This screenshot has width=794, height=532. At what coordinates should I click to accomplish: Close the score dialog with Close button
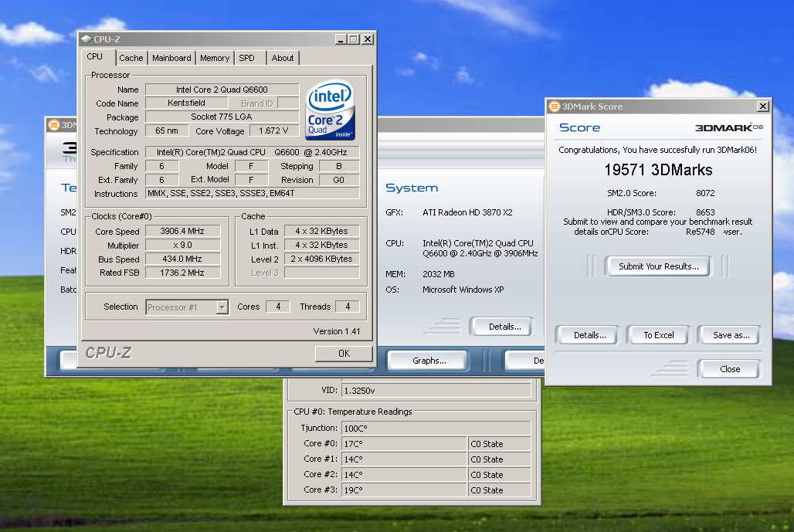729,369
